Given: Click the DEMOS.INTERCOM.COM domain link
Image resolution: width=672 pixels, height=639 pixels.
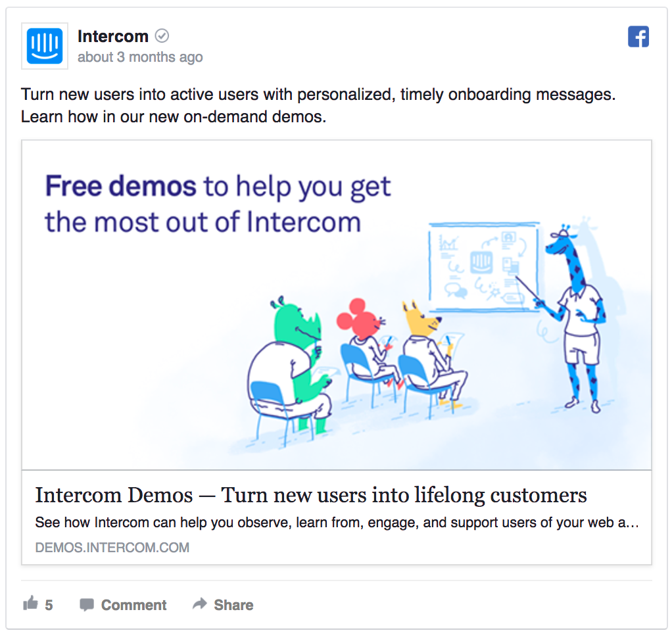Looking at the screenshot, I should coord(112,547).
